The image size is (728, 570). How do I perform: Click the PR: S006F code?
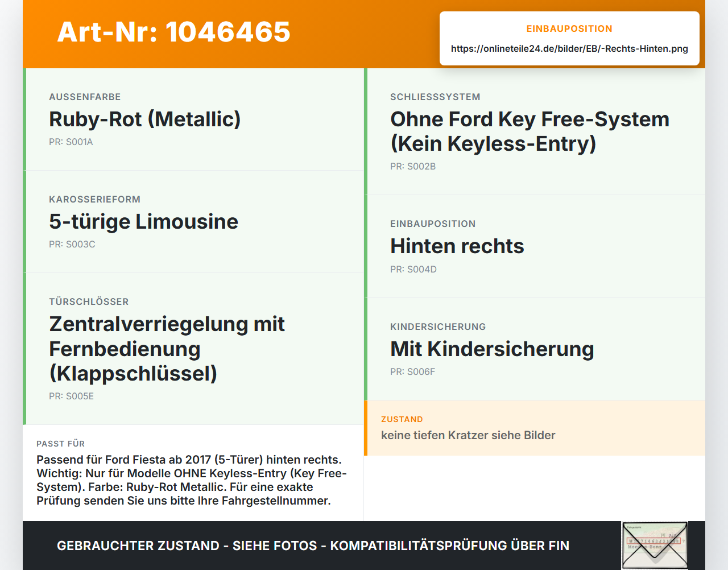pos(412,372)
